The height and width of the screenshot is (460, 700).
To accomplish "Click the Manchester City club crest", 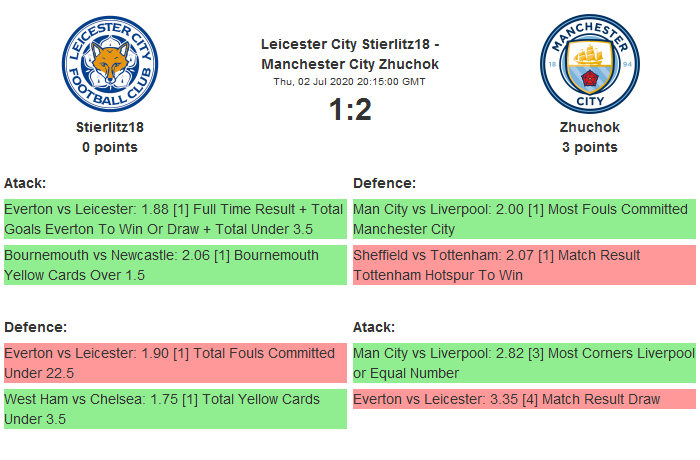I will pos(589,63).
